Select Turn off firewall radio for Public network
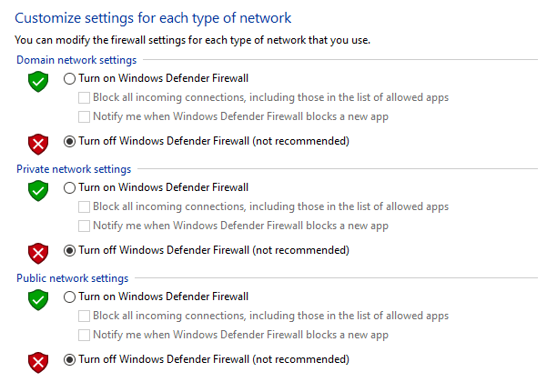 tap(69, 359)
